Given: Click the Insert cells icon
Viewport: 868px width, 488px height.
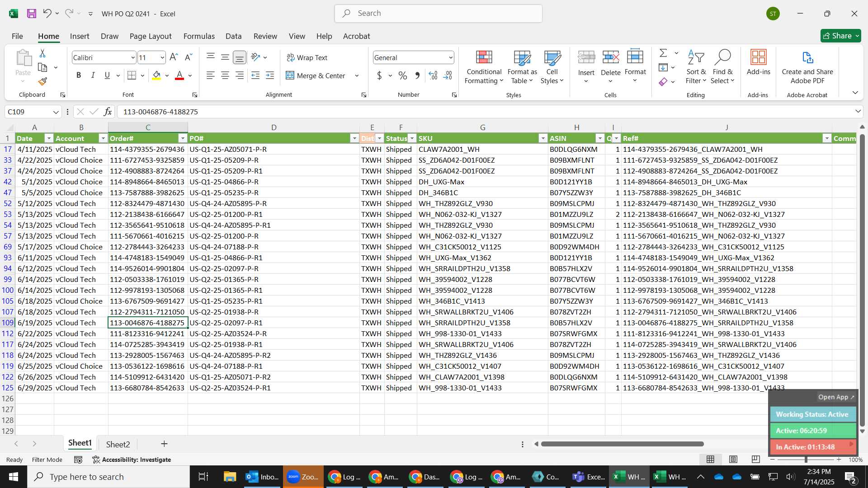Looking at the screenshot, I should [586, 58].
